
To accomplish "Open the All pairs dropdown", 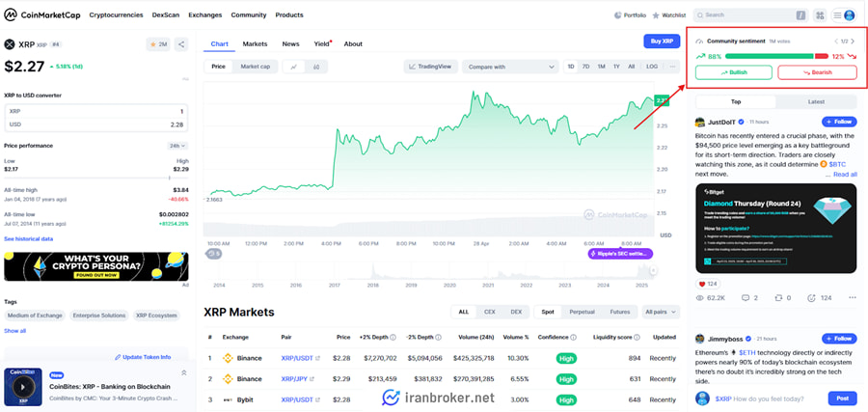I will coord(661,312).
